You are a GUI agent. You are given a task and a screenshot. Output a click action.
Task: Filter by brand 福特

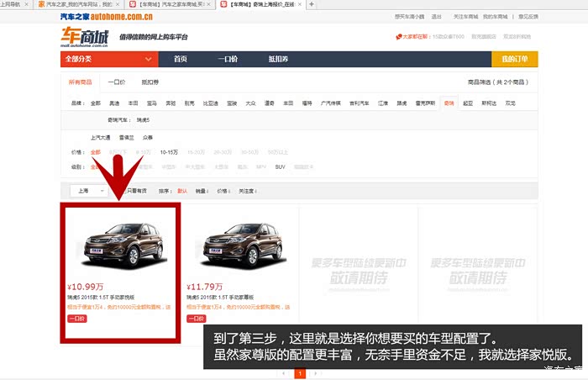tap(307, 103)
